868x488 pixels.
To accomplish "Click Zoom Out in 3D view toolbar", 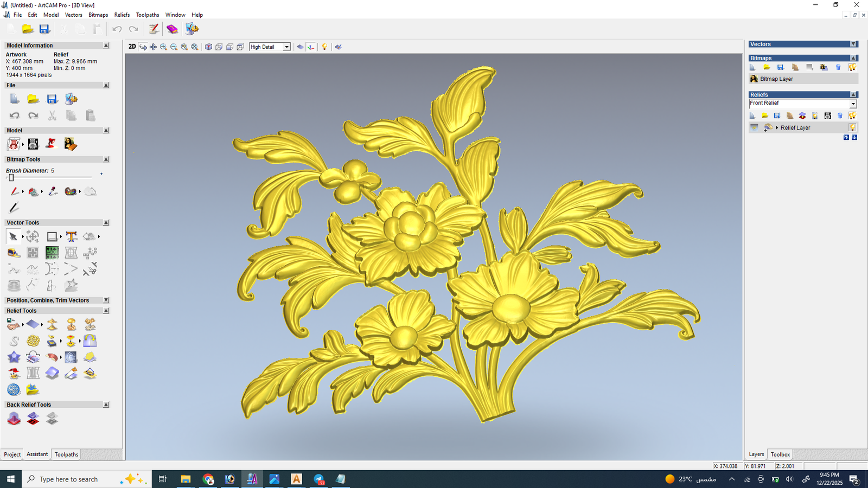I will [x=174, y=47].
